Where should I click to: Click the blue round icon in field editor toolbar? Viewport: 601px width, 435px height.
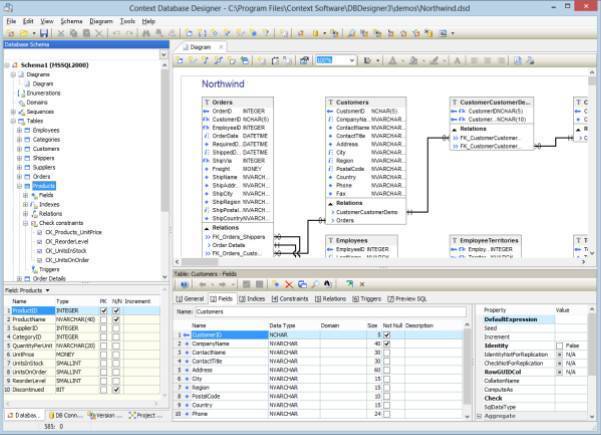click(184, 284)
